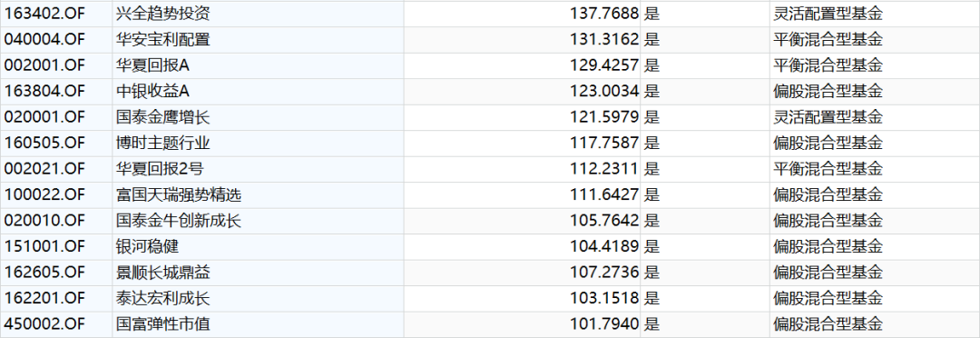Viewport: 980px width, 338px height.
Task: Select value 123.0034
Action: tap(604, 92)
